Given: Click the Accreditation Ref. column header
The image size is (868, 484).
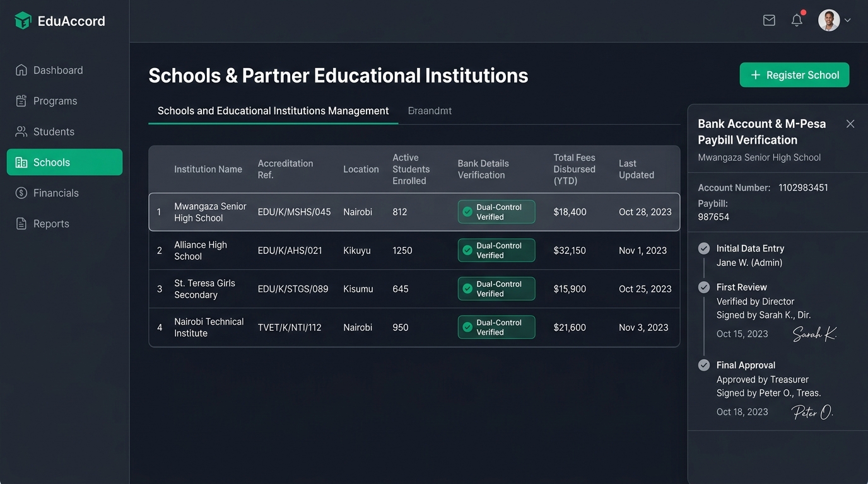Looking at the screenshot, I should click(x=285, y=169).
